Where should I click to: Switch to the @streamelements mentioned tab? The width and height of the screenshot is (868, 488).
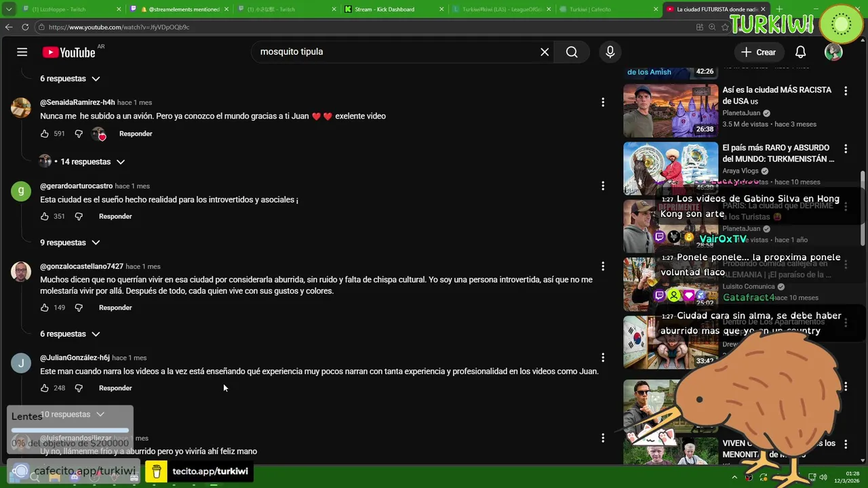179,9
